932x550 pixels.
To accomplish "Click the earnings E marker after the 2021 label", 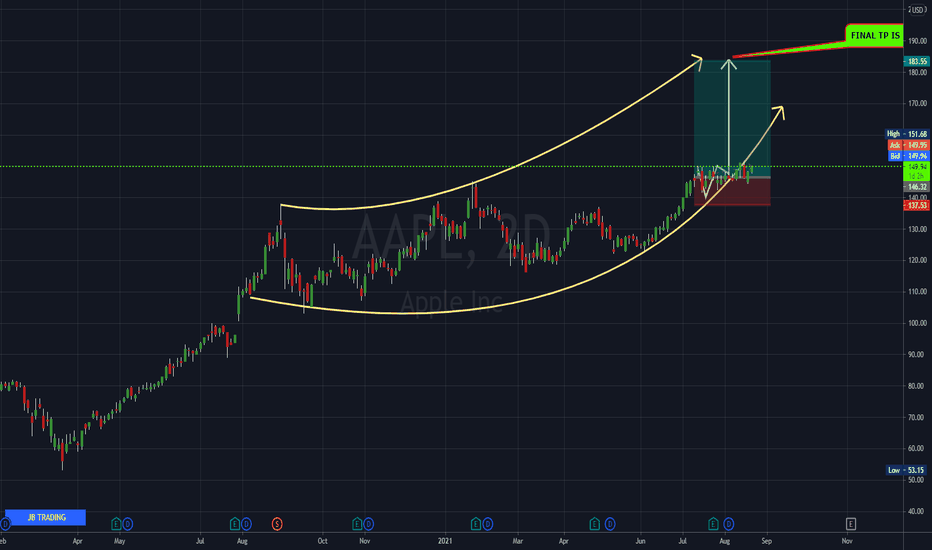I will 476,524.
